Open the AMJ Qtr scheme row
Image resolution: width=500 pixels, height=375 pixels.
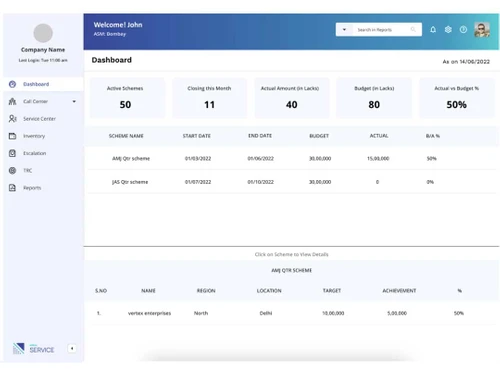pyautogui.click(x=292, y=158)
